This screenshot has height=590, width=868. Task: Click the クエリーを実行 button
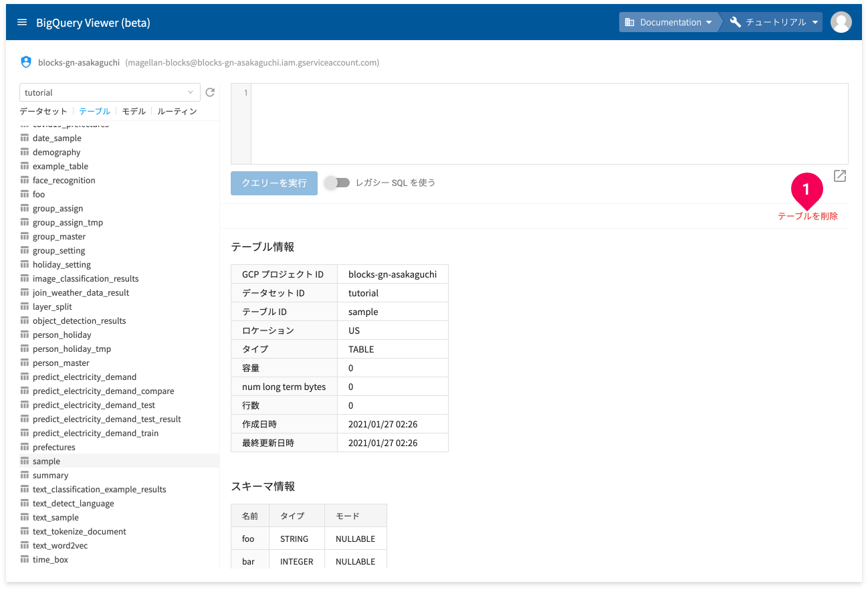point(274,183)
